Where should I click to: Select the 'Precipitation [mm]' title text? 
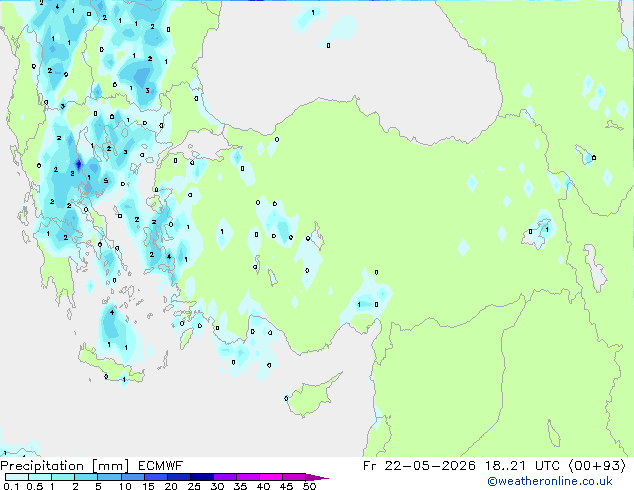[x=65, y=466]
